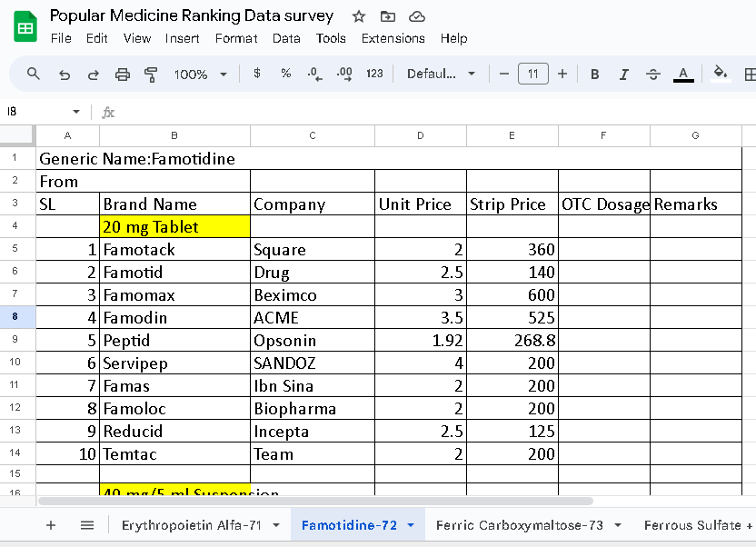Open the Help menu
The width and height of the screenshot is (756, 547).
(x=453, y=38)
